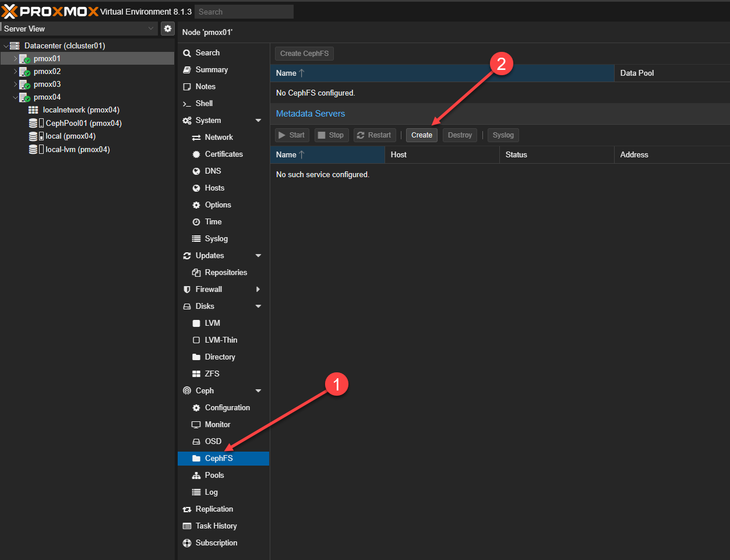Sort by the Host column header

coord(441,155)
